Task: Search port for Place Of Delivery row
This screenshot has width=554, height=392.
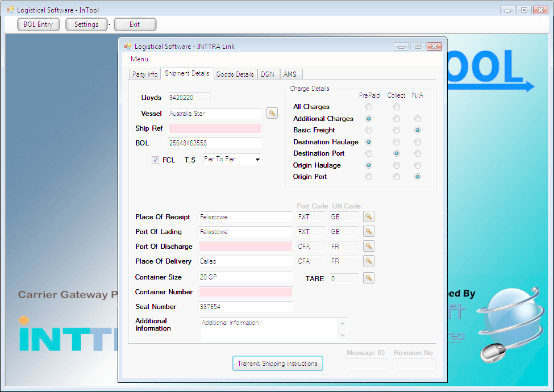Action: 369,261
